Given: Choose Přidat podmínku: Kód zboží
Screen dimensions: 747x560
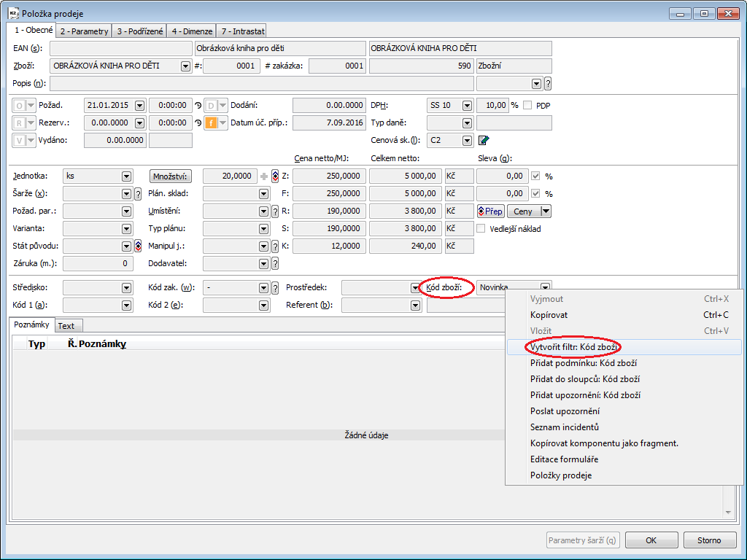Looking at the screenshot, I should [x=624, y=363].
